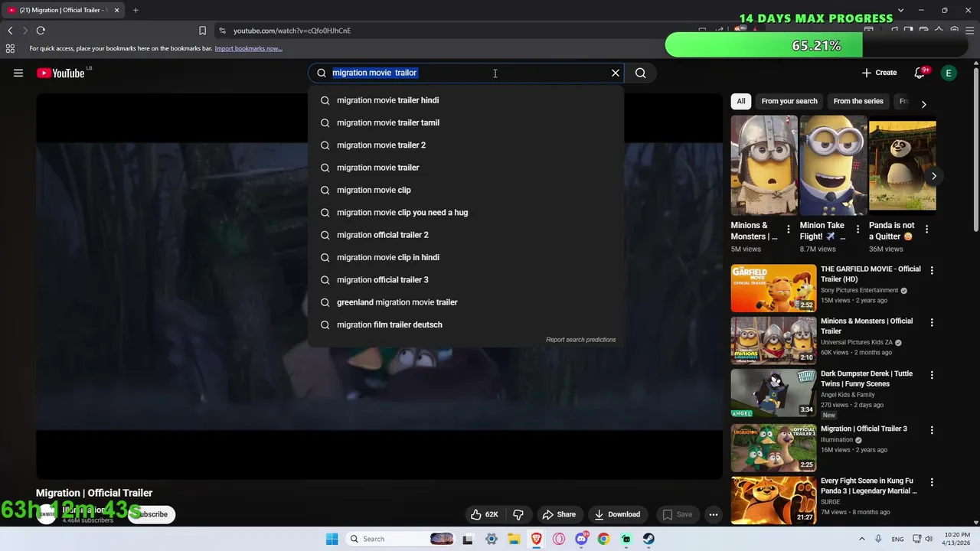Reload the page in browser
This screenshot has height=551, width=980.
(x=41, y=31)
